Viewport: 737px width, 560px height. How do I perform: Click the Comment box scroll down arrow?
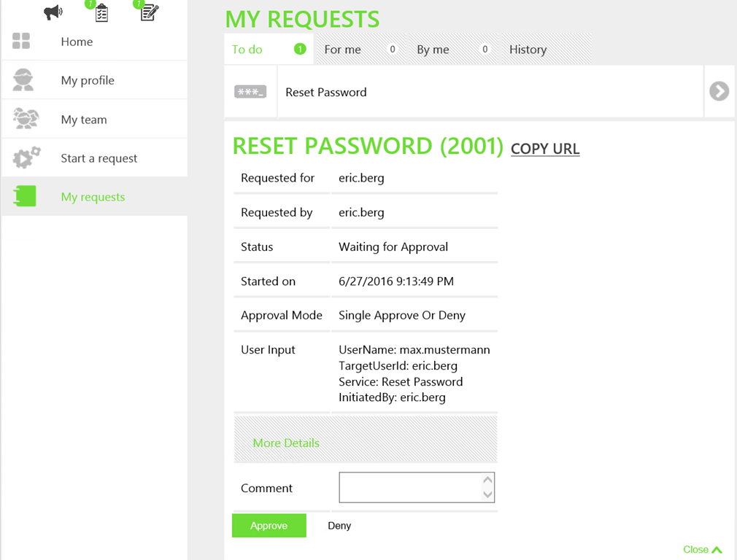(x=487, y=495)
